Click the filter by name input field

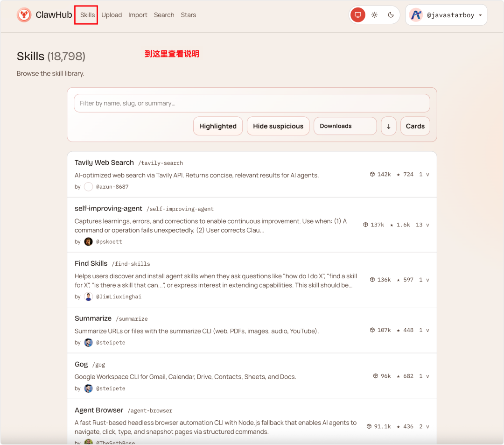click(x=252, y=103)
